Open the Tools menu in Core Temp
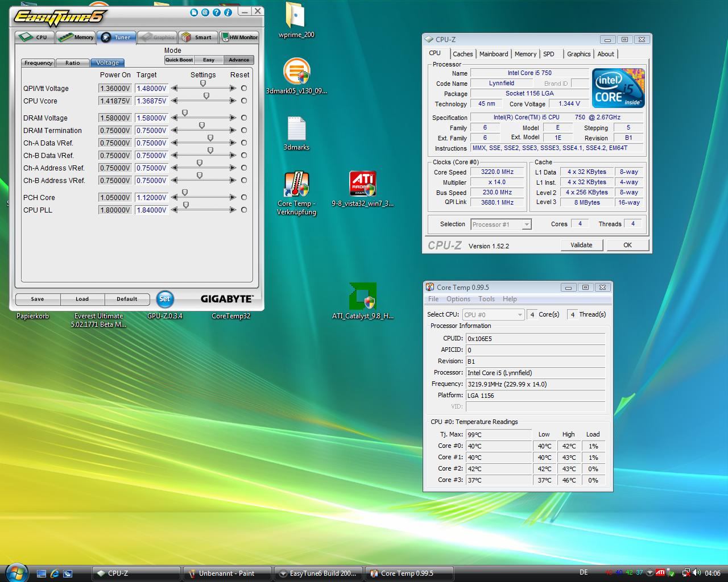Screen dimensions: 728x582 coord(486,299)
